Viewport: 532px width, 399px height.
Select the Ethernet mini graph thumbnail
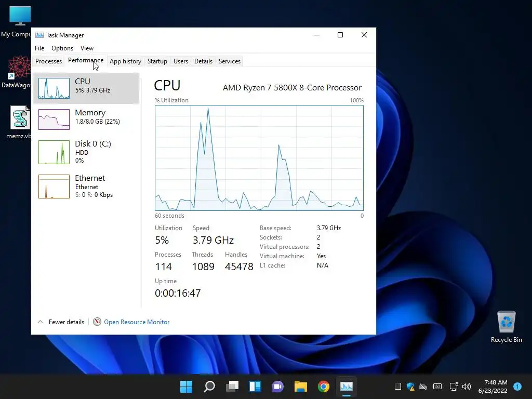pyautogui.click(x=54, y=187)
